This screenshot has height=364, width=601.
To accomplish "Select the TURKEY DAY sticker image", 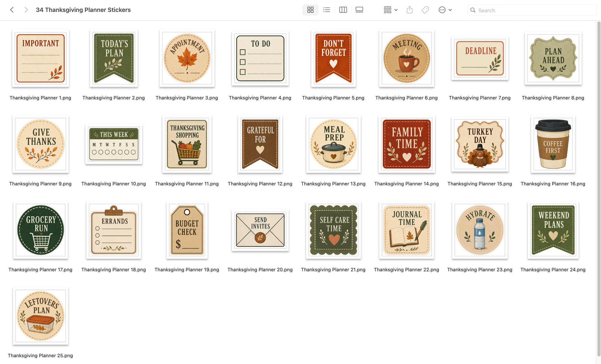I will tap(480, 144).
